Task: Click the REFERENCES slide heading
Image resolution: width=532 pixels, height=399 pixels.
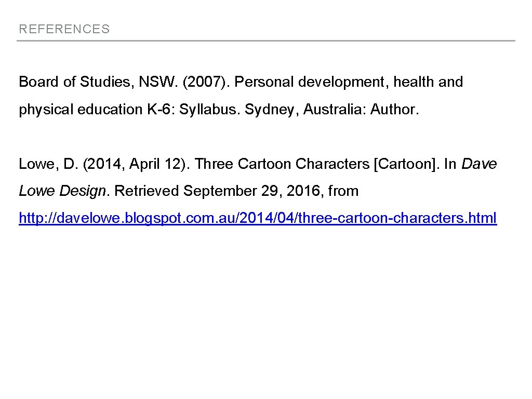Action: (x=64, y=29)
